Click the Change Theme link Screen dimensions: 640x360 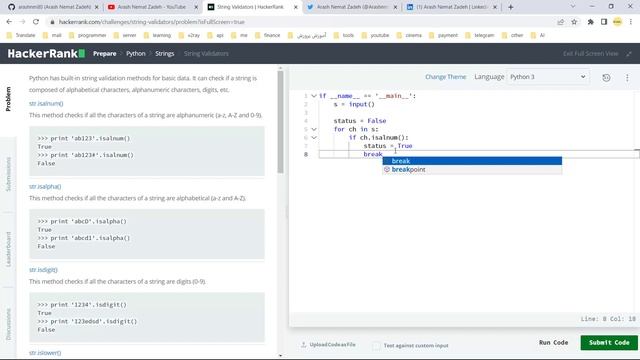coord(445,77)
